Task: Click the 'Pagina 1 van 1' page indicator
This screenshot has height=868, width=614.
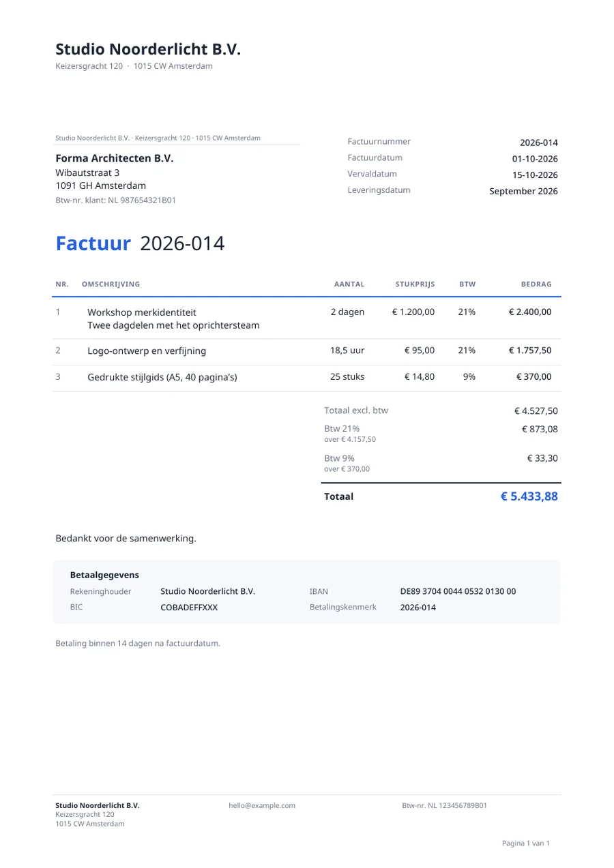Action: click(526, 843)
